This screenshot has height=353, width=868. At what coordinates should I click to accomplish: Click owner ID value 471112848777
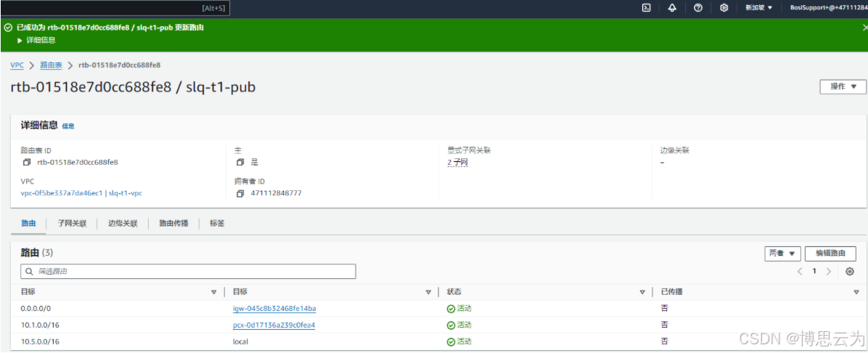point(276,193)
